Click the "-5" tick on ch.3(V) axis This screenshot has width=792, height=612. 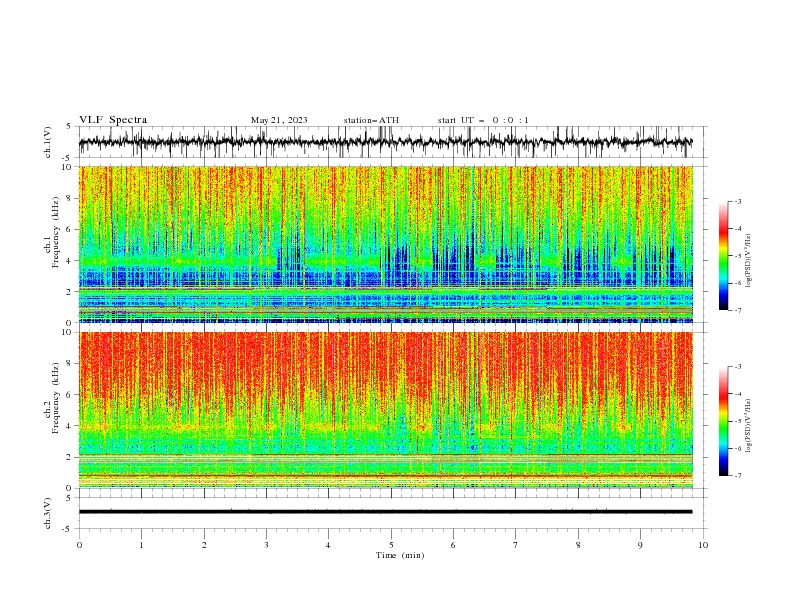(68, 529)
